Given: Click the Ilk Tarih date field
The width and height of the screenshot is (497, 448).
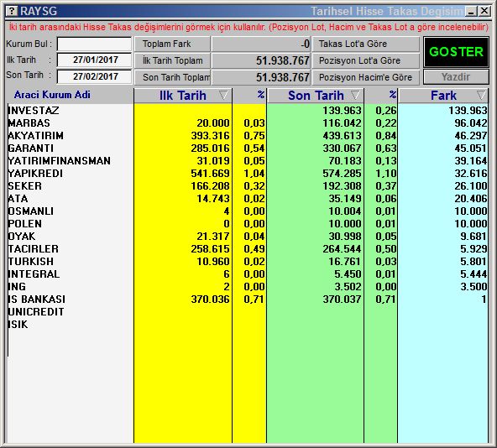Looking at the screenshot, I should click(95, 60).
